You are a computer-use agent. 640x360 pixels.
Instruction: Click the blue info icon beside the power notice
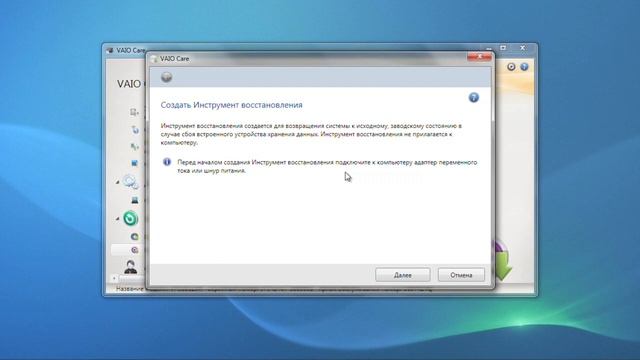(167, 162)
